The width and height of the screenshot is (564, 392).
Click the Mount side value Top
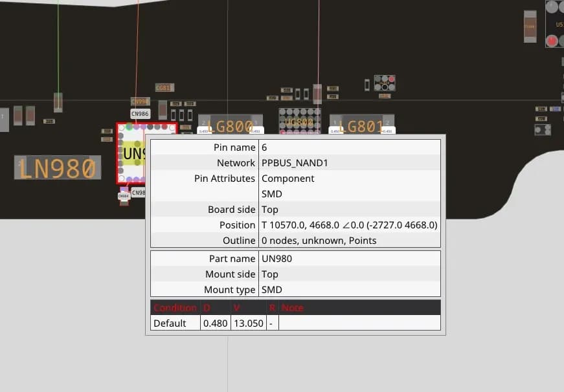click(x=270, y=274)
